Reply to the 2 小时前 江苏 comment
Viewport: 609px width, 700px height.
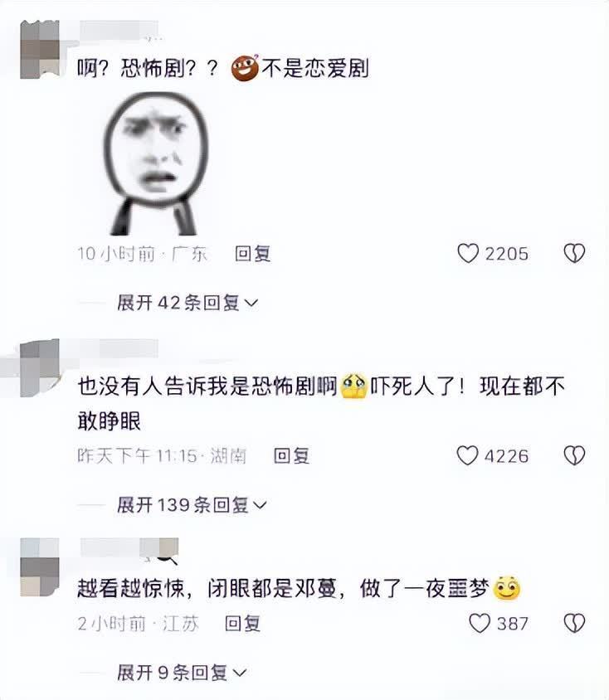242,623
